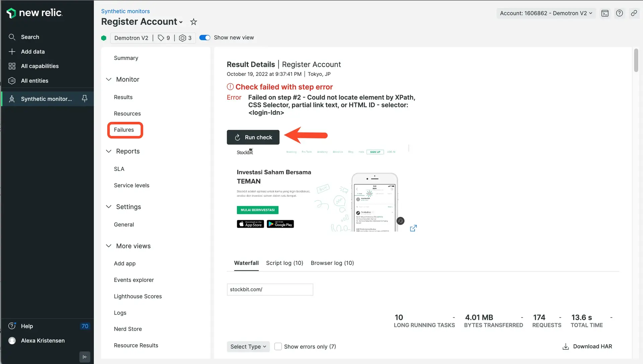
Task: Favorite monitor with the star icon
Action: coord(194,22)
